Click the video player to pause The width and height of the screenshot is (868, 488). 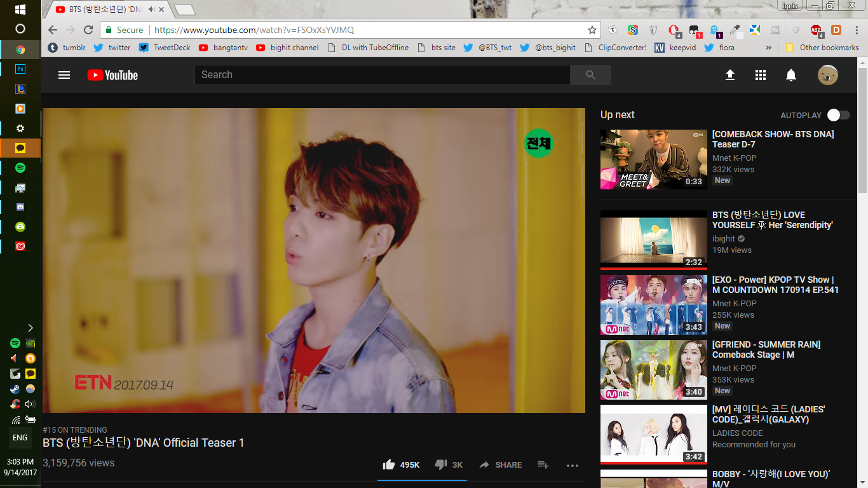[313, 261]
